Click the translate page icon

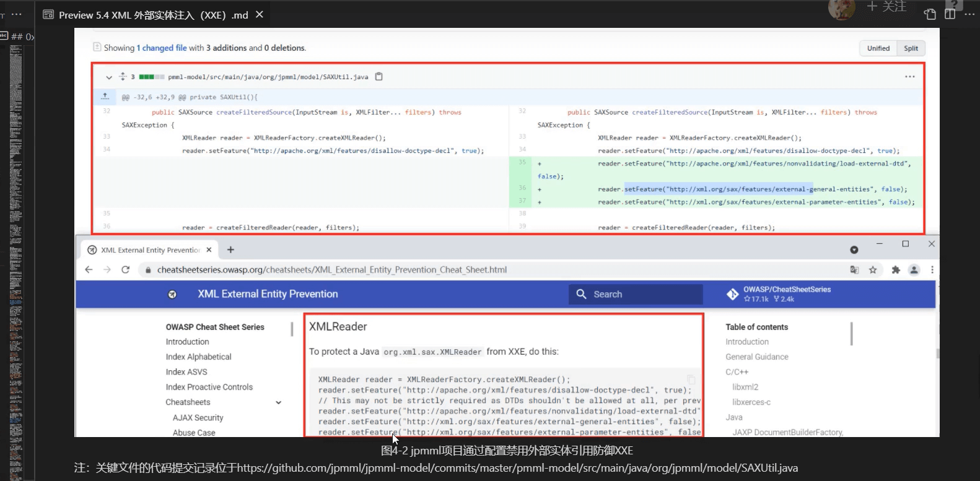click(x=854, y=269)
